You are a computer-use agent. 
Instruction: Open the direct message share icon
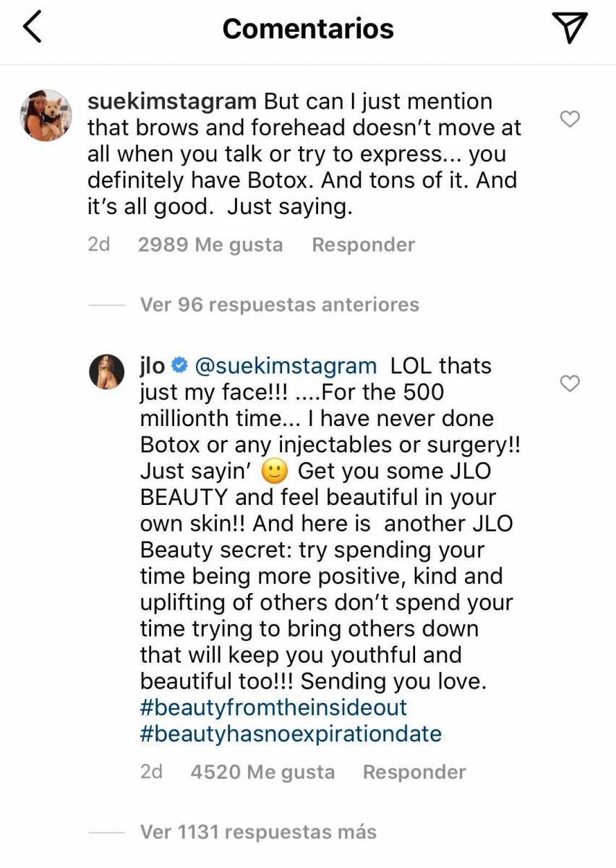568,27
